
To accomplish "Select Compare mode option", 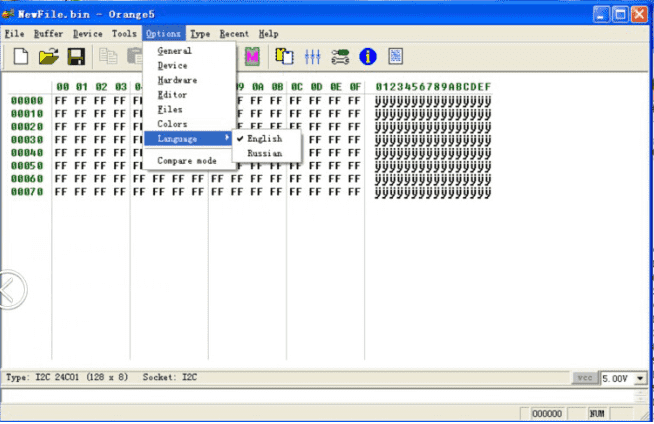I will (x=190, y=161).
